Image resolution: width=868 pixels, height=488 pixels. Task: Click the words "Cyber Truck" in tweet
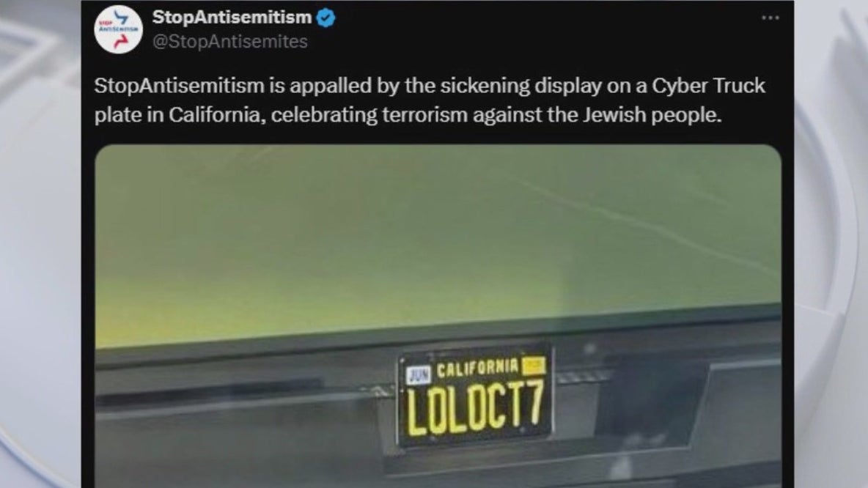709,86
